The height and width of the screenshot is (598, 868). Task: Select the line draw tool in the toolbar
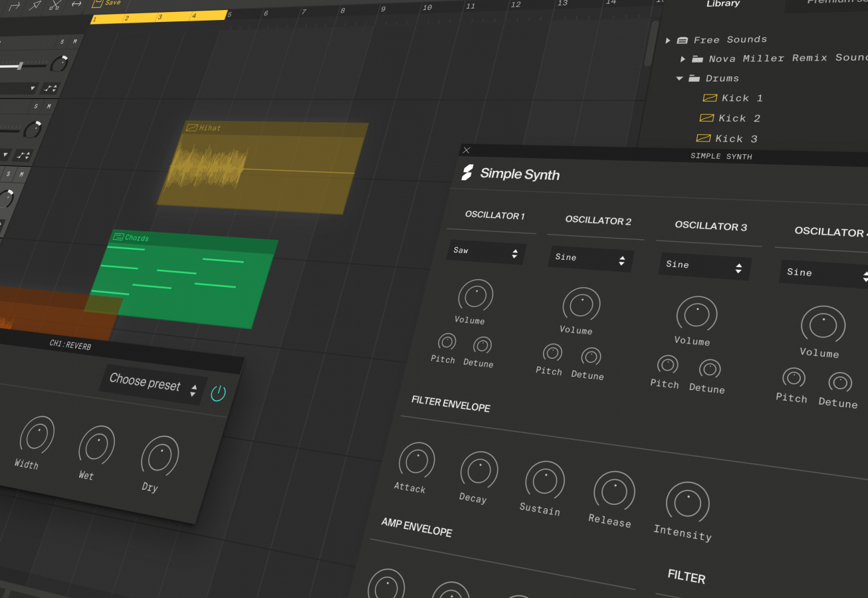(x=14, y=6)
